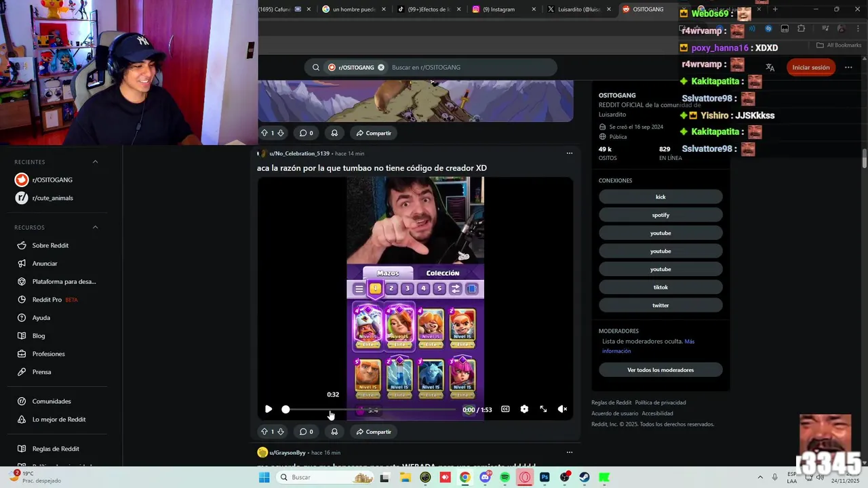
Task: Upvote the tumbao video post
Action: 264,432
